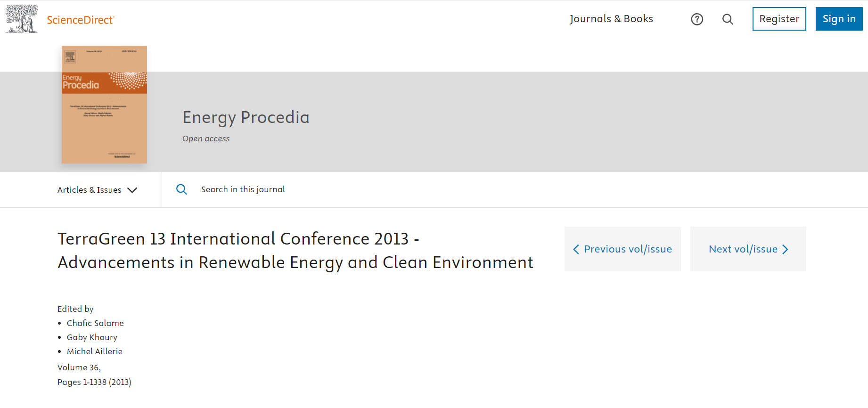Click editor name Chafic Salame
Viewport: 868px width, 408px height.
[95, 323]
